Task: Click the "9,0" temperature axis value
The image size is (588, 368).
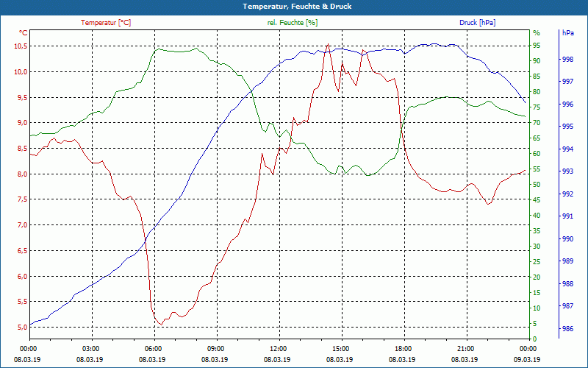Action: coord(22,123)
